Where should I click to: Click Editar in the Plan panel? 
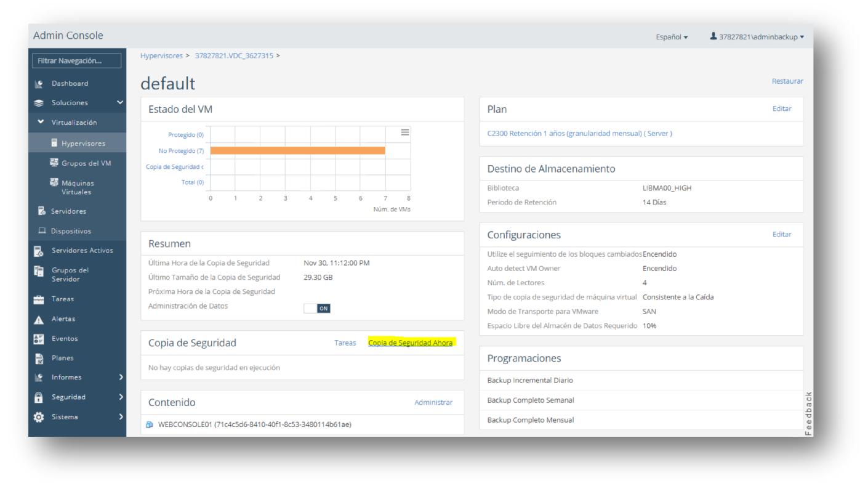[782, 108]
